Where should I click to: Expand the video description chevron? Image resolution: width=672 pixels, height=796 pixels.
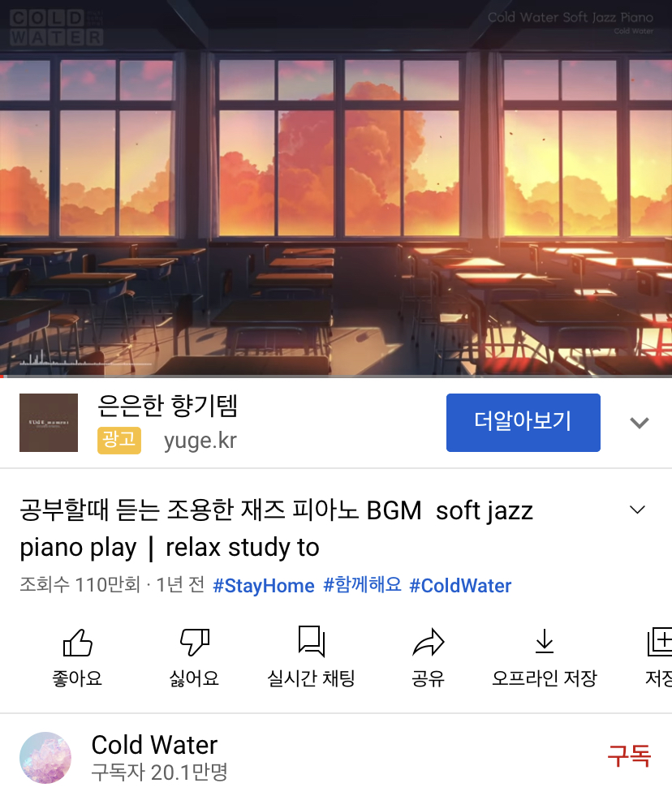pos(637,510)
